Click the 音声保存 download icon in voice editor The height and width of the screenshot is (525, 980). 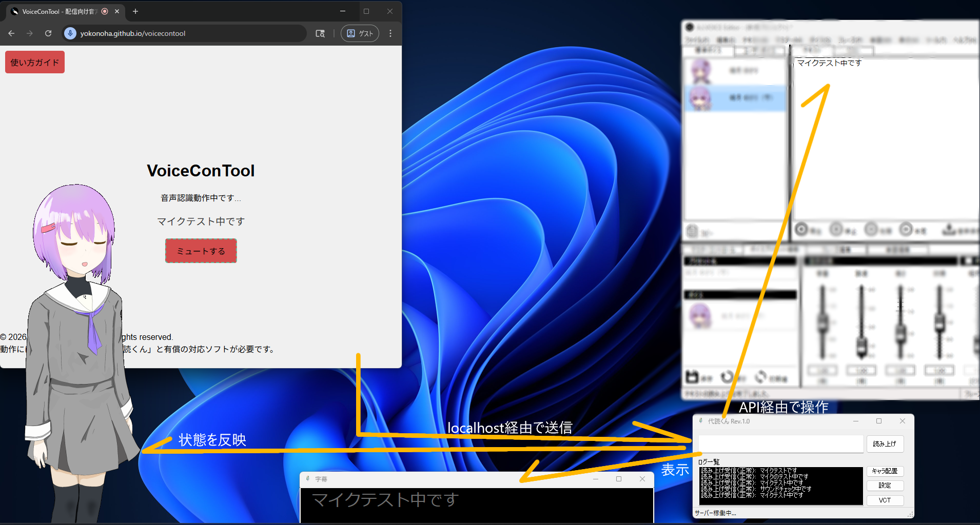tap(948, 229)
